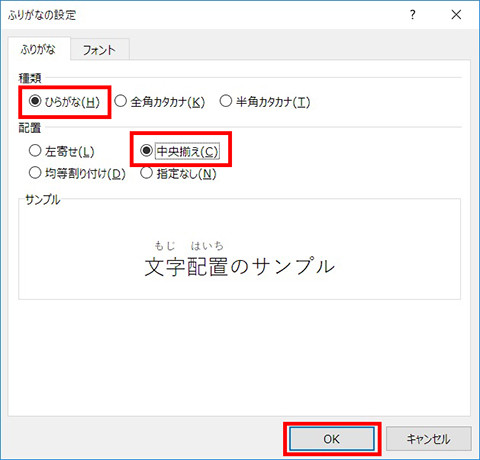This screenshot has height=460, width=480.
Task: Switch to the フォント tab
Action: (x=99, y=50)
